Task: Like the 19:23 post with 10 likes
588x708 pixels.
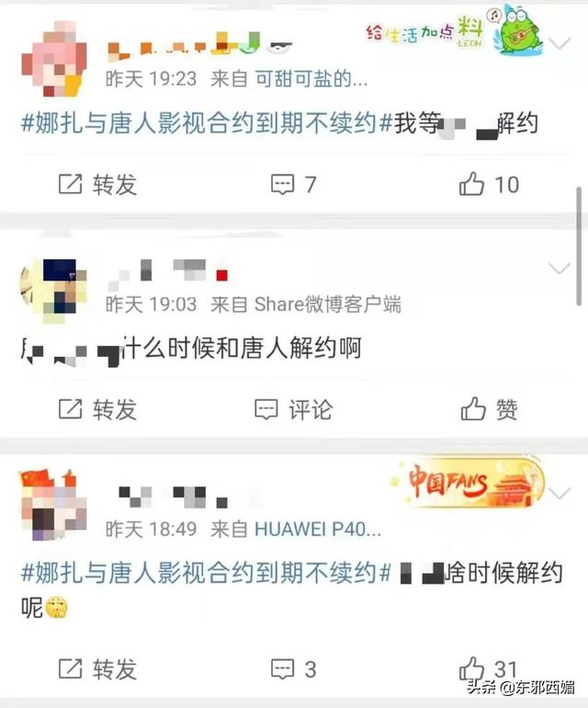Action: pos(471,183)
